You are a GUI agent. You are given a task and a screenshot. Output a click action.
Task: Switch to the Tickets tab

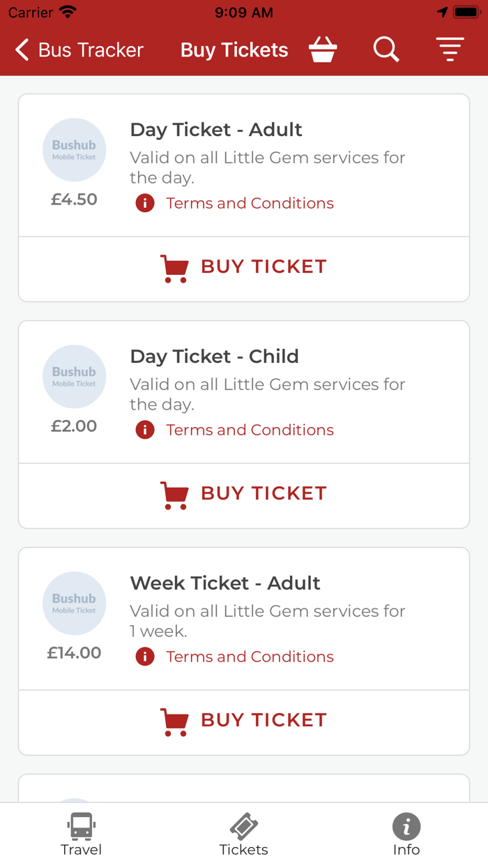click(243, 835)
